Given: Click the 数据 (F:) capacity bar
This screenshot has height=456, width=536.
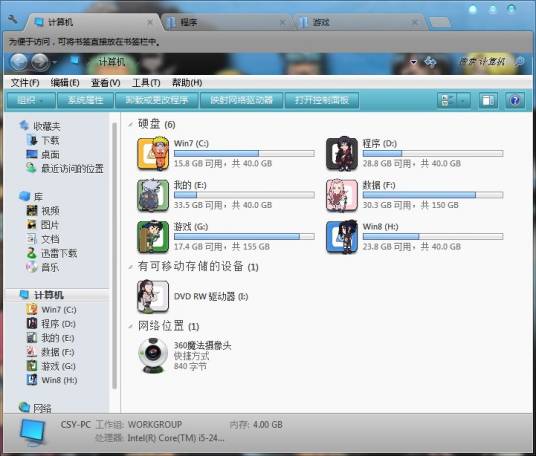Looking at the screenshot, I should 433,195.
